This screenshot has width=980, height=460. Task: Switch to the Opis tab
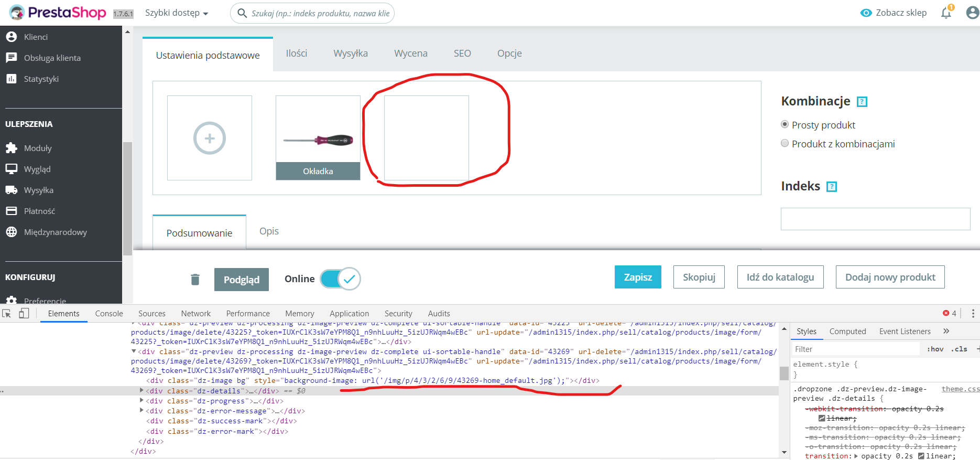(x=269, y=231)
